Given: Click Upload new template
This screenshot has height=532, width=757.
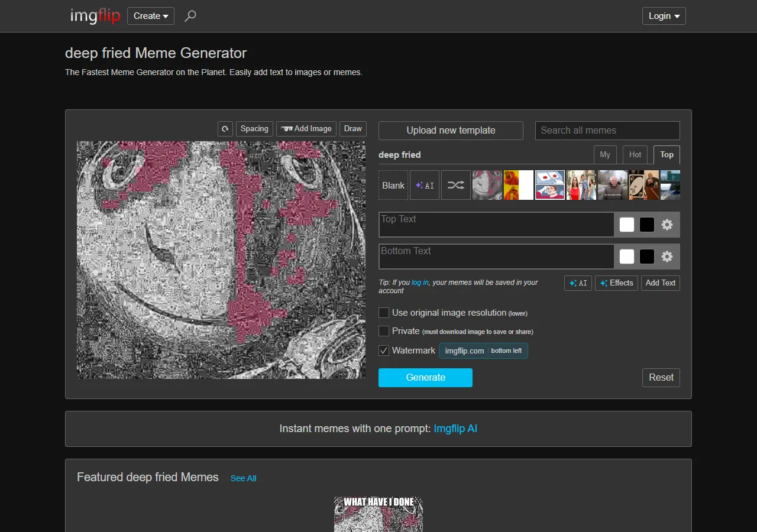Looking at the screenshot, I should pyautogui.click(x=451, y=131).
